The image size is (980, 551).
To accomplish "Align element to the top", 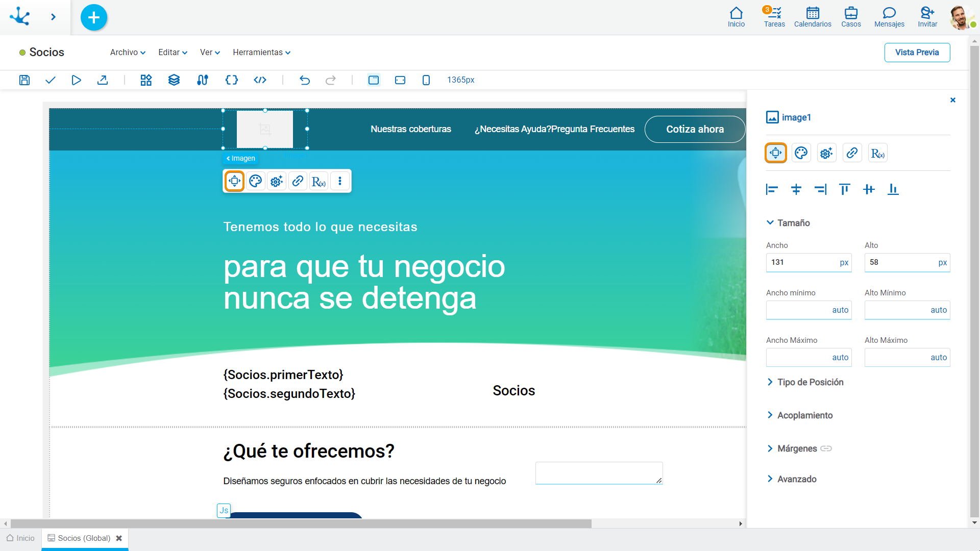I will [x=845, y=190].
